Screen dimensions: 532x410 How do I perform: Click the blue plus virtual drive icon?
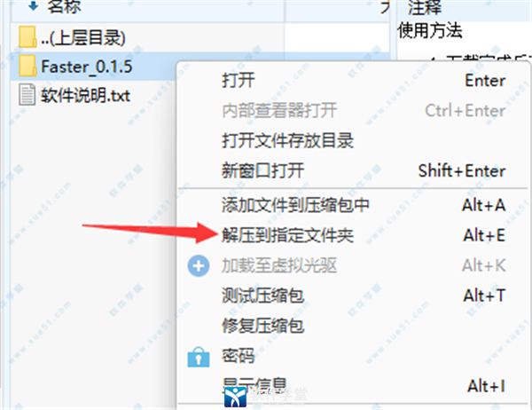click(199, 265)
